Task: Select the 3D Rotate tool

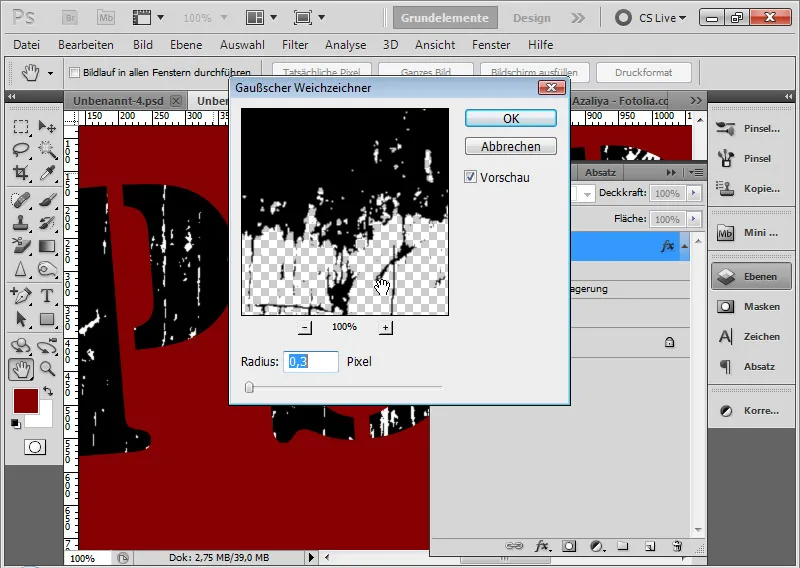Action: (x=20, y=345)
